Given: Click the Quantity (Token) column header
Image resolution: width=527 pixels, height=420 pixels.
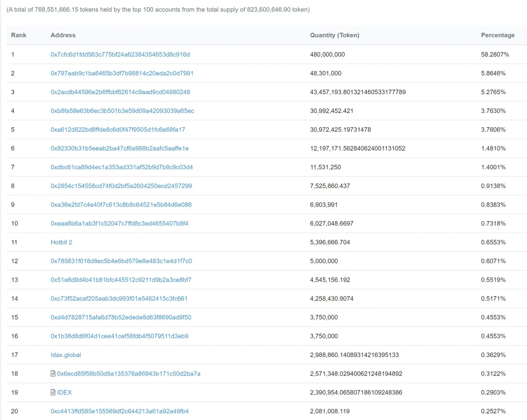Looking at the screenshot, I should [x=335, y=35].
